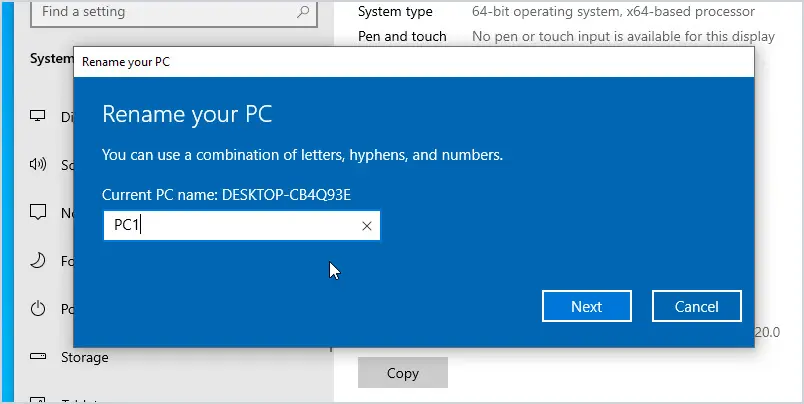The width and height of the screenshot is (804, 404).
Task: Clear the PC name field with X
Action: pos(367,226)
